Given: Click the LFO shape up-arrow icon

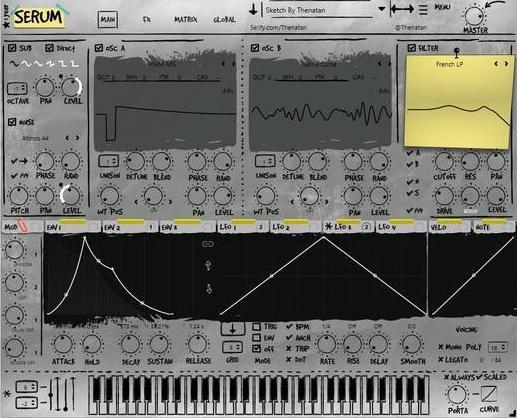Looking at the screenshot, I should coord(208,266).
